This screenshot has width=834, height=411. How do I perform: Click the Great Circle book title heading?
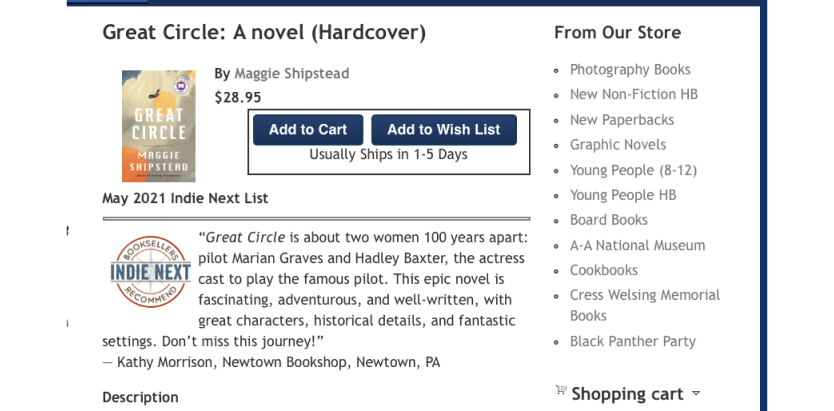pos(264,33)
